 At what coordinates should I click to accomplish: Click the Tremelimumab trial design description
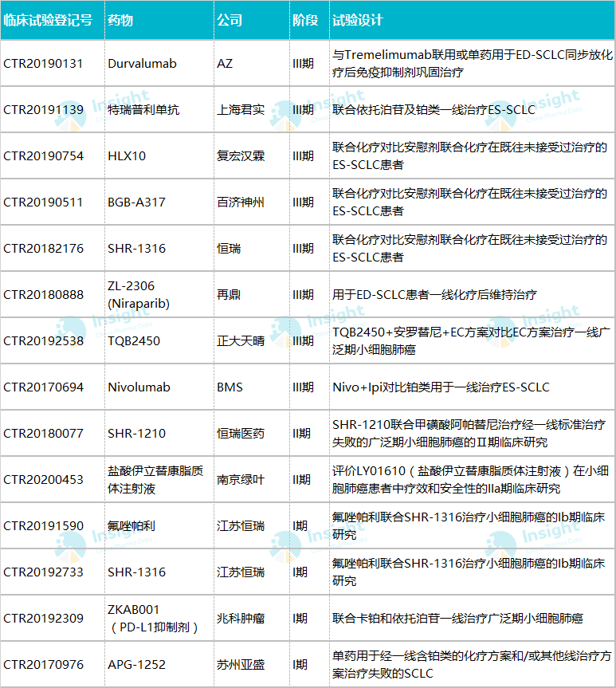tap(472, 64)
